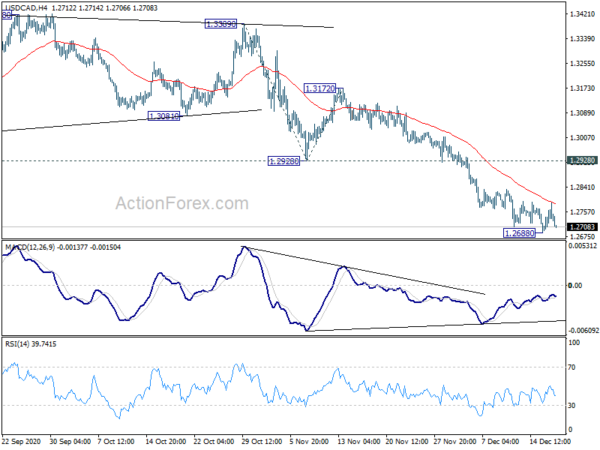Image resolution: width=600 pixels, height=450 pixels.
Task: Click the 1.26880 low price label
Action: 520,233
